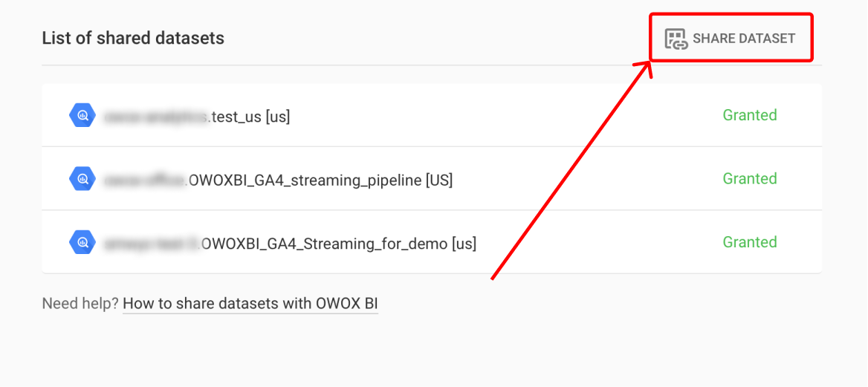The width and height of the screenshot is (868, 387).
Task: Click the [us] region tag of Streaming_for_demo
Action: pyautogui.click(x=464, y=243)
